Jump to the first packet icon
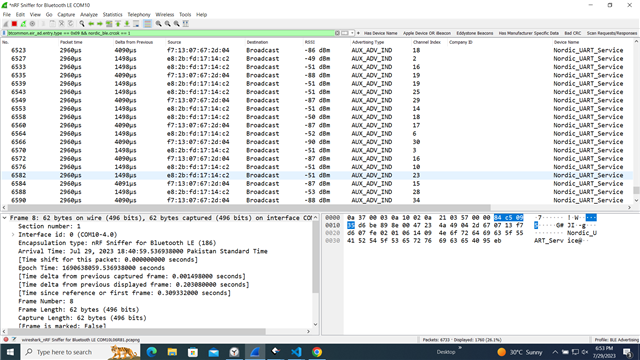 coord(118,24)
